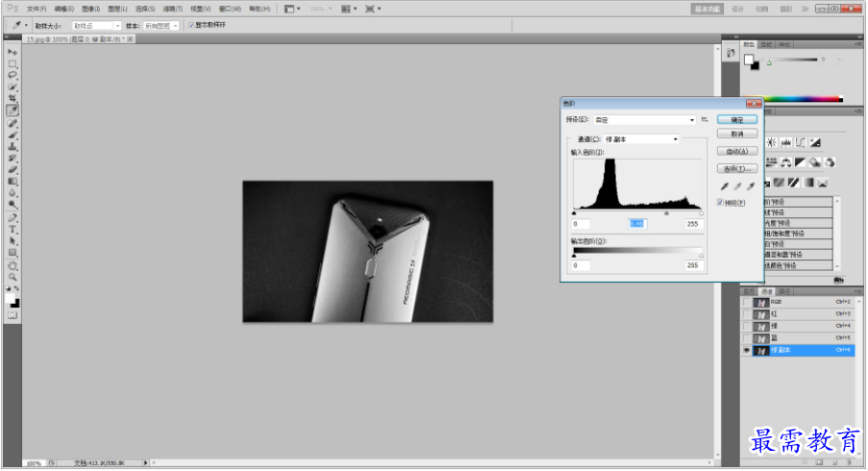The image size is (868, 471).
Task: Select the Hand tool
Action: click(x=12, y=265)
